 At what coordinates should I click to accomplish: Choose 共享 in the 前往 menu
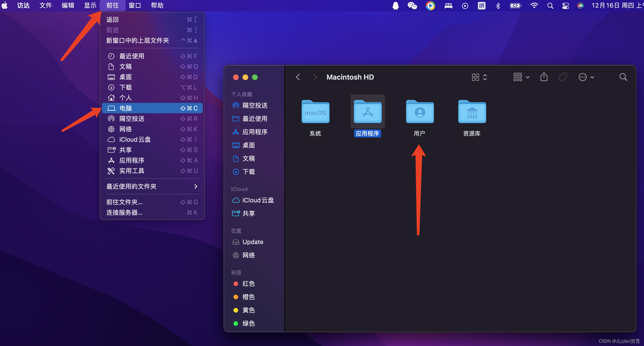click(152, 150)
